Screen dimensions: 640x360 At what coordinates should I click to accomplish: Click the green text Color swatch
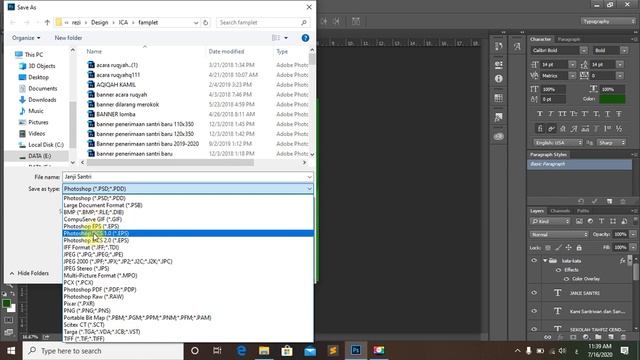(x=611, y=99)
